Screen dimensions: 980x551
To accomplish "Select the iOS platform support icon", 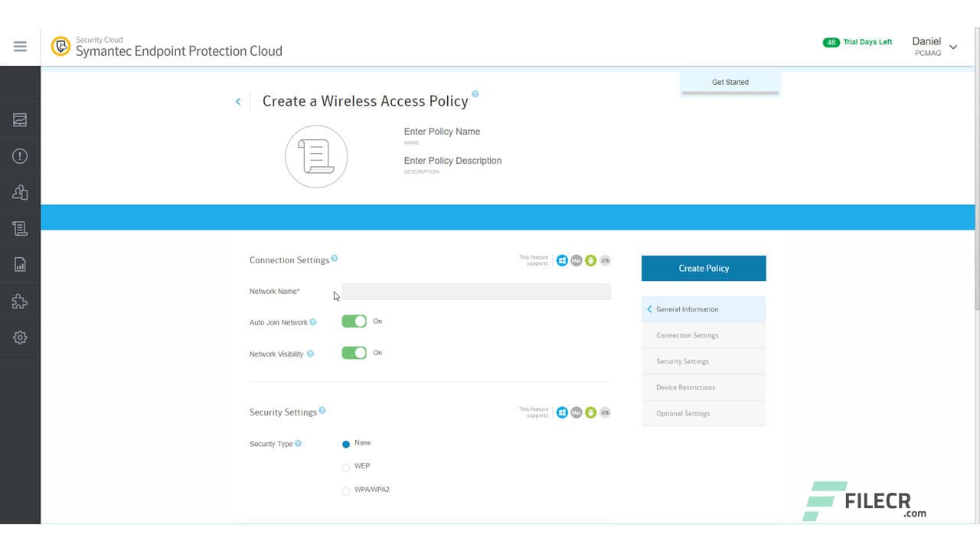I will click(x=604, y=260).
